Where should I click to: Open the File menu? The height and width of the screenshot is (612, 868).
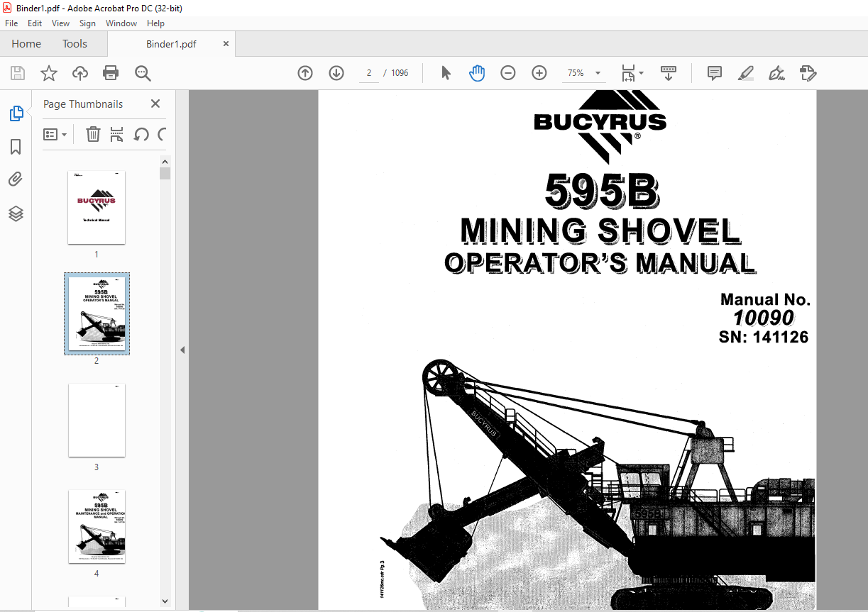pyautogui.click(x=11, y=23)
